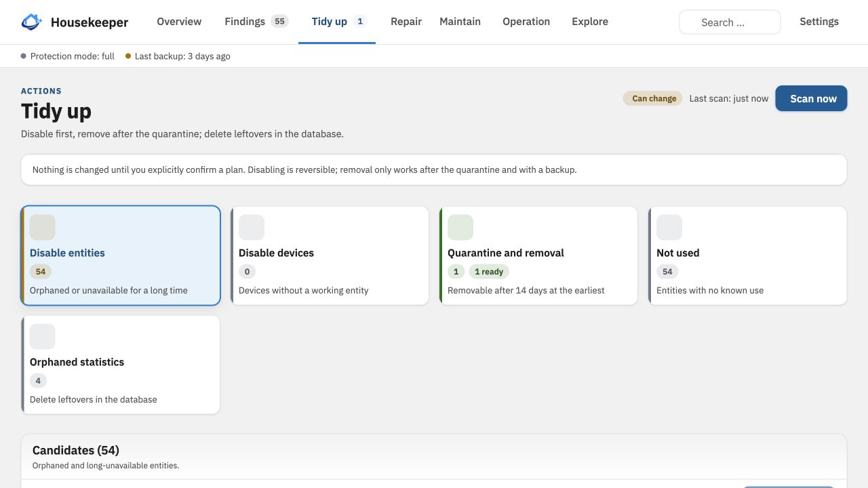Click the "Can change" status badge
The height and width of the screenshot is (488, 868).
pyautogui.click(x=653, y=98)
